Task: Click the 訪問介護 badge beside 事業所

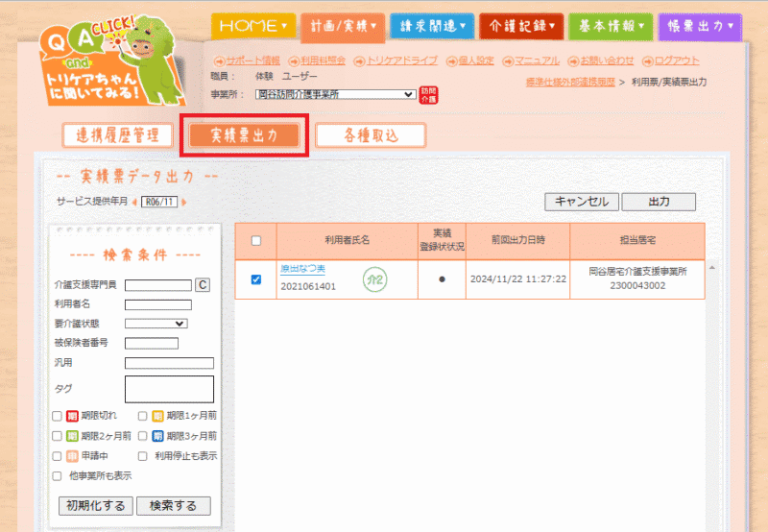Action: click(x=427, y=94)
